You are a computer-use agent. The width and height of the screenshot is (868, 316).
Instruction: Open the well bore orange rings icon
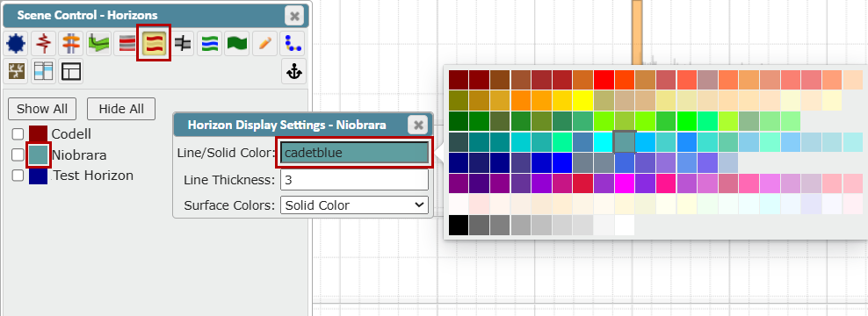coord(71,43)
